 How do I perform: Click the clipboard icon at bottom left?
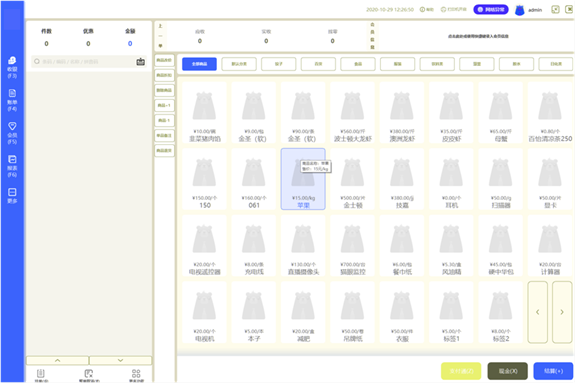point(41,373)
